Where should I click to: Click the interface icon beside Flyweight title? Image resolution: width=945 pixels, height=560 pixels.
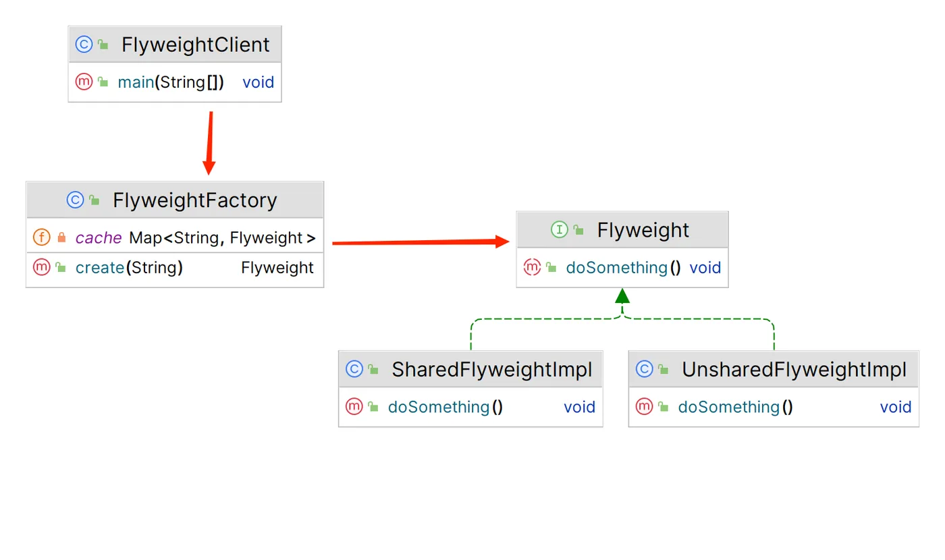click(559, 230)
